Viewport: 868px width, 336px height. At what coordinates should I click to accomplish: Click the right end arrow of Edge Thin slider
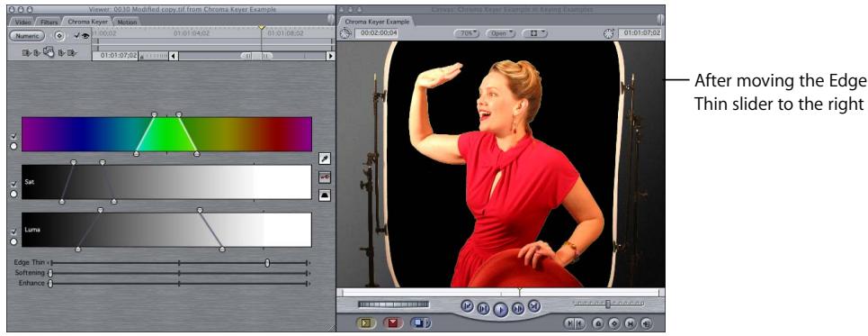coord(309,263)
